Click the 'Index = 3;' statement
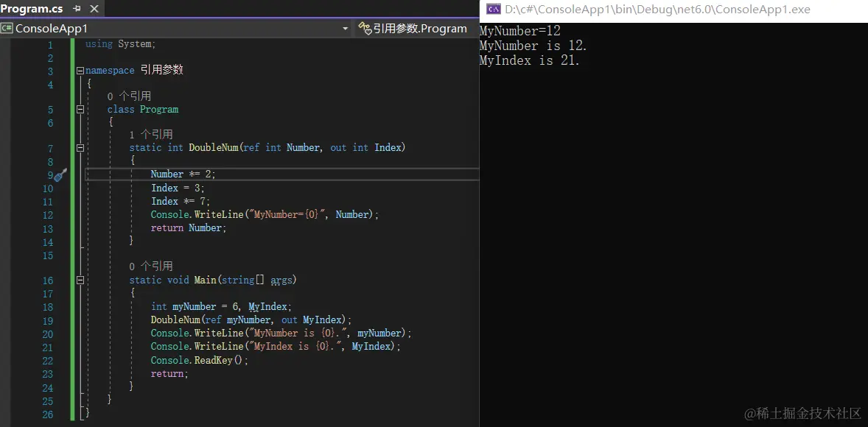Image resolution: width=868 pixels, height=427 pixels. tap(178, 188)
